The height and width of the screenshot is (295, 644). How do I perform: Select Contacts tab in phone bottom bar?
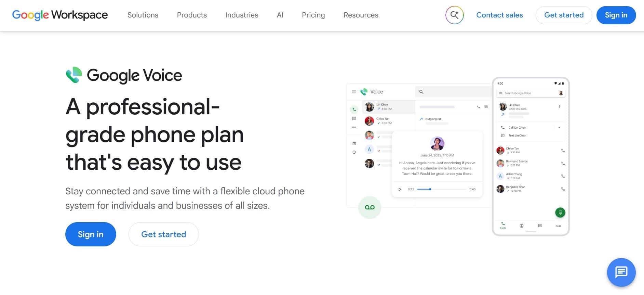(x=521, y=226)
